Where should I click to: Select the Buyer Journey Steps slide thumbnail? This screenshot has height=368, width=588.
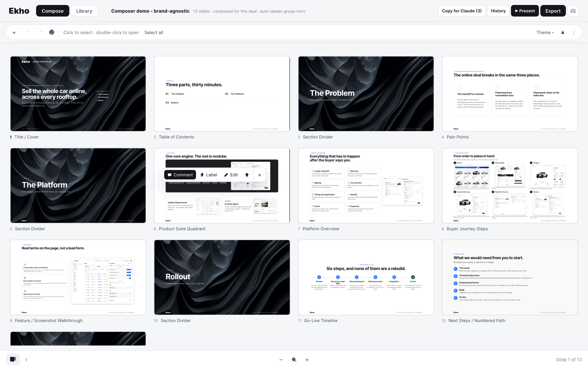click(x=510, y=186)
